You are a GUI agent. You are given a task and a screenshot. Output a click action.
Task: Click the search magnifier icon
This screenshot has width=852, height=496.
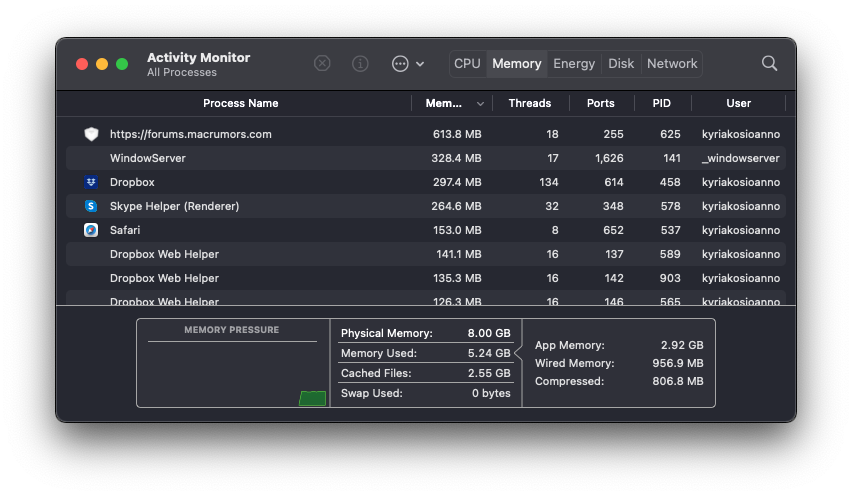tap(769, 64)
